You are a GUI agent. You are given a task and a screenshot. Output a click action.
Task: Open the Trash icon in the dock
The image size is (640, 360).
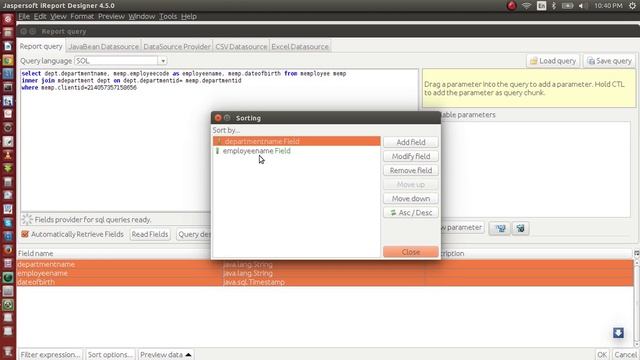pyautogui.click(x=8, y=351)
